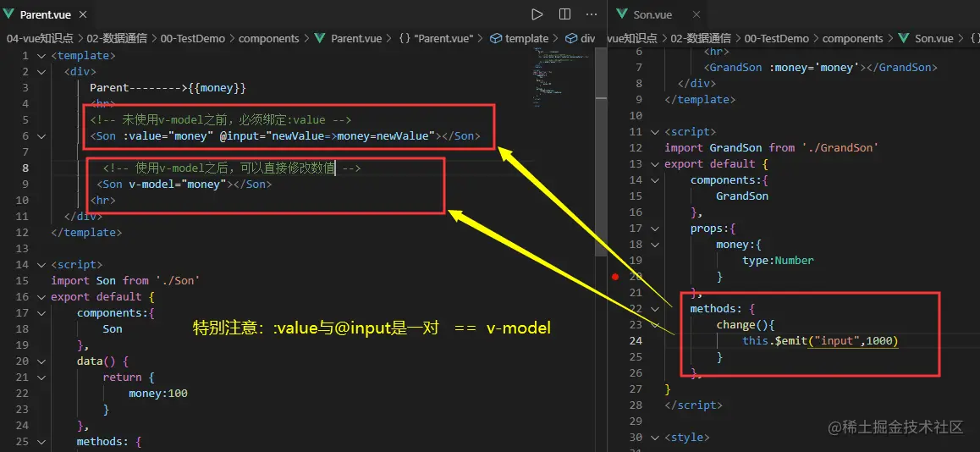Viewport: 980px width, 452px height.
Task: Open components breadcrumb in Son.vue editor
Action: coord(852,38)
